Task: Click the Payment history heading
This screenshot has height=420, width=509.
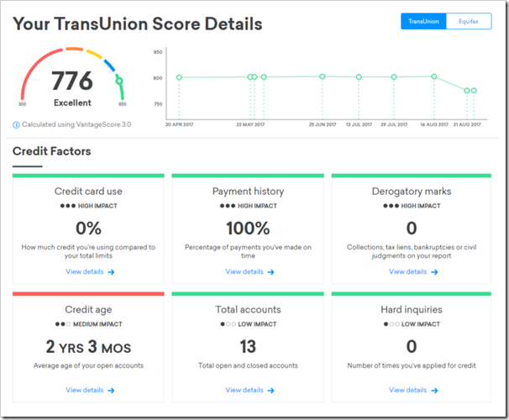Action: tap(249, 192)
